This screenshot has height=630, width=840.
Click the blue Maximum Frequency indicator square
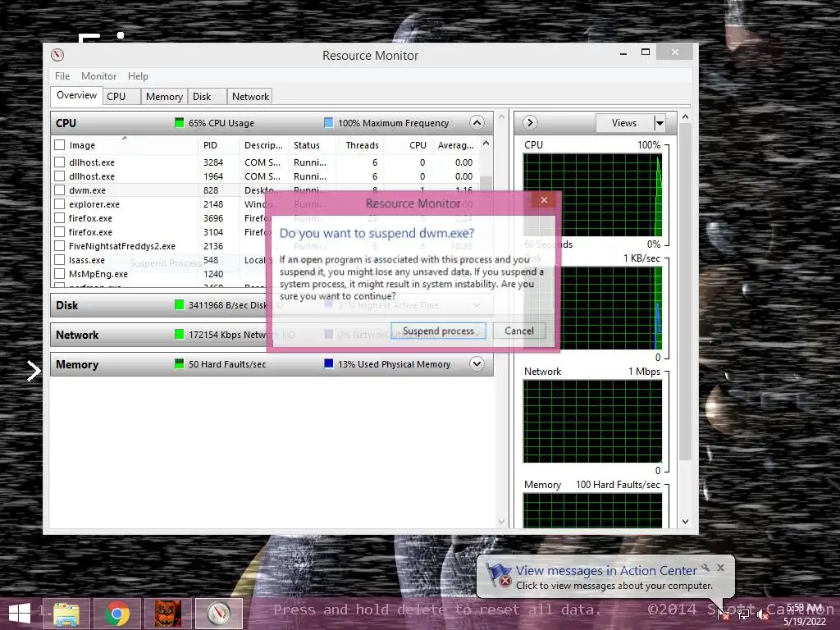[329, 123]
